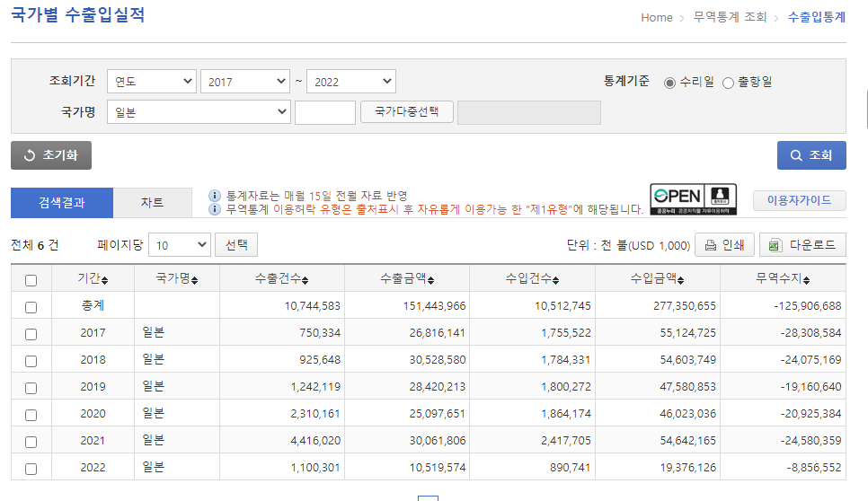Expand the 국가명 dropdown showing 일본

click(x=198, y=112)
